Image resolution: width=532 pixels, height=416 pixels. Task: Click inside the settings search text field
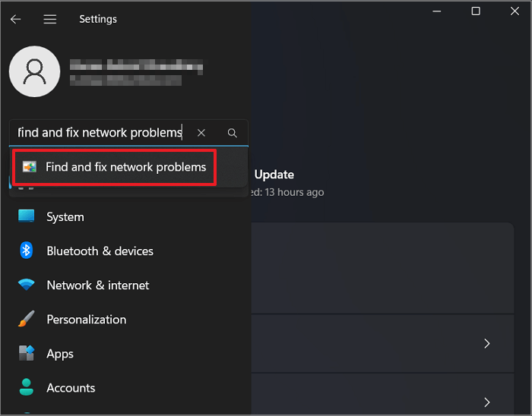tap(99, 133)
